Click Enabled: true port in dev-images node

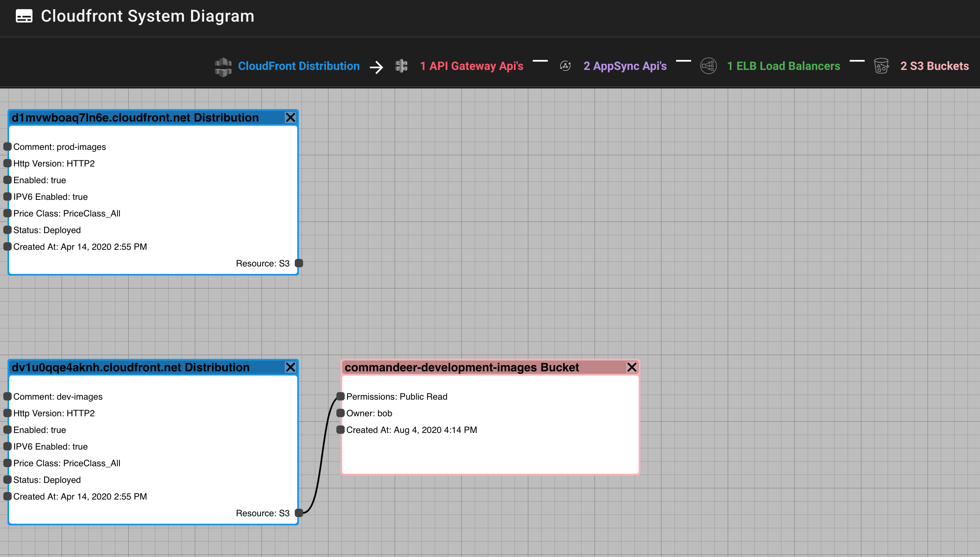pos(7,430)
